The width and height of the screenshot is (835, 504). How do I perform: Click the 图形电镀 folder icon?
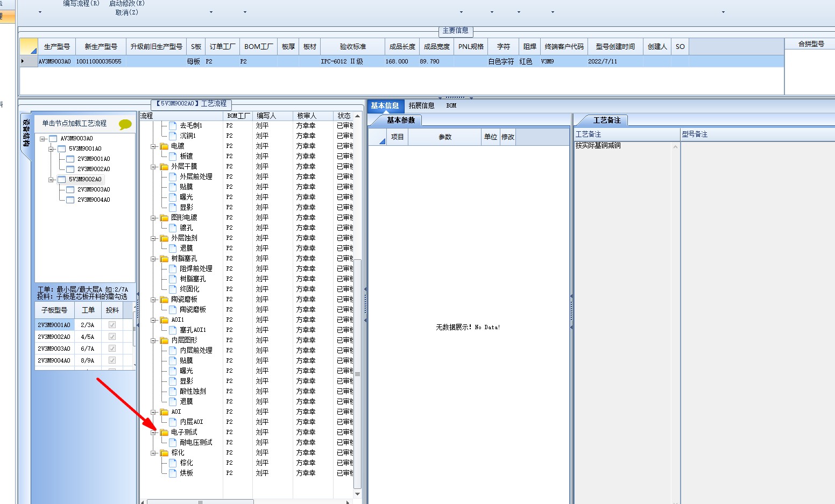click(164, 218)
